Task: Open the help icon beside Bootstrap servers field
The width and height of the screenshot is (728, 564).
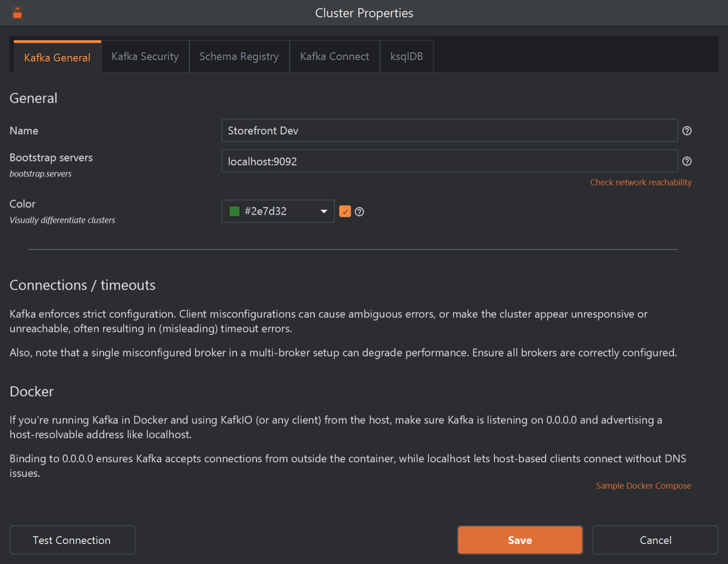Action: [x=687, y=161]
